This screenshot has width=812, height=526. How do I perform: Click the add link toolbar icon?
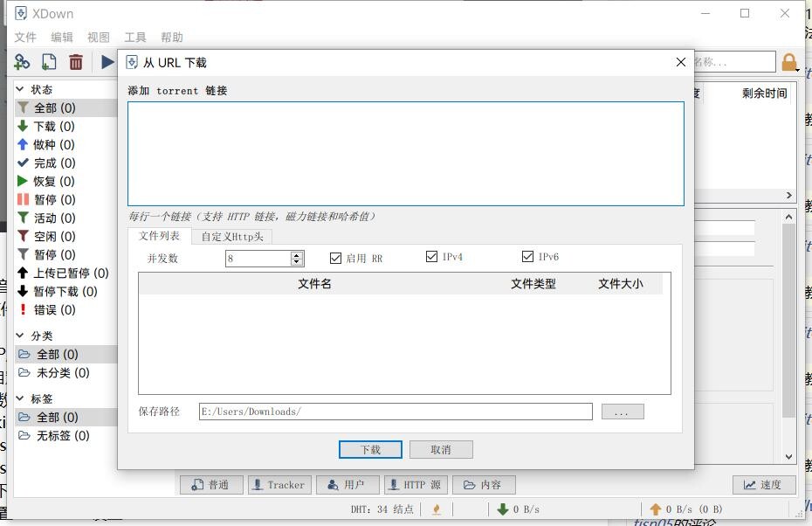click(x=22, y=62)
